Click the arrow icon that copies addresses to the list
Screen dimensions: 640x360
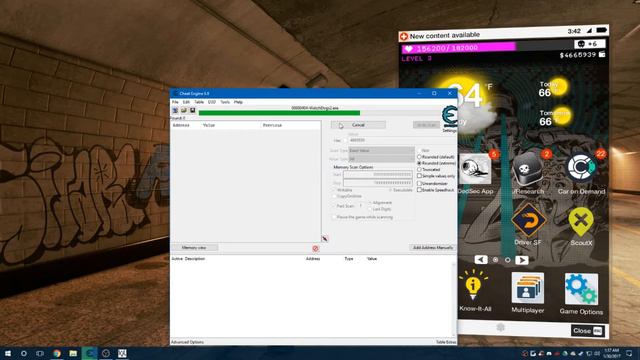coord(325,239)
